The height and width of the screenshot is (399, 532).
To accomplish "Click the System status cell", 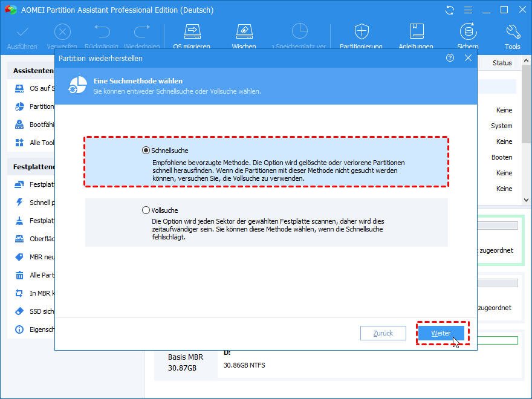I will [x=501, y=126].
